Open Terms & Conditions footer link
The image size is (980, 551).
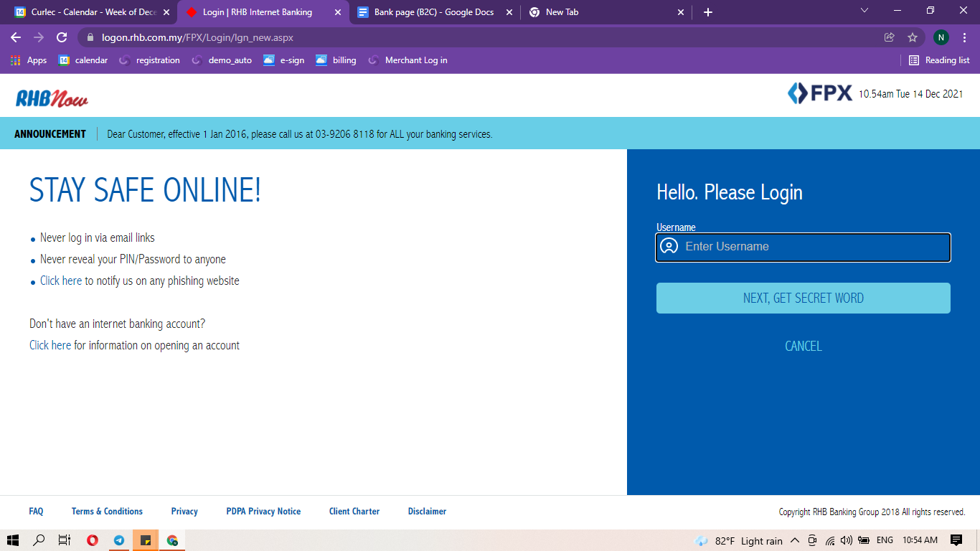coord(107,512)
